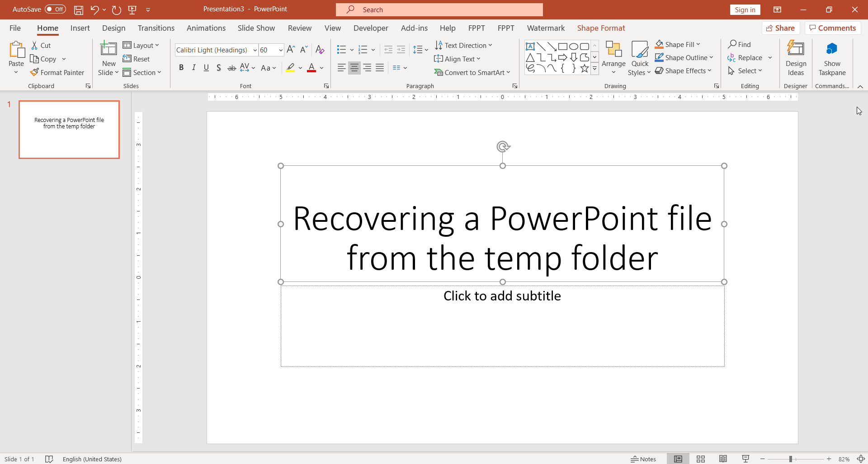Start Slide Show from status bar

pos(746,459)
